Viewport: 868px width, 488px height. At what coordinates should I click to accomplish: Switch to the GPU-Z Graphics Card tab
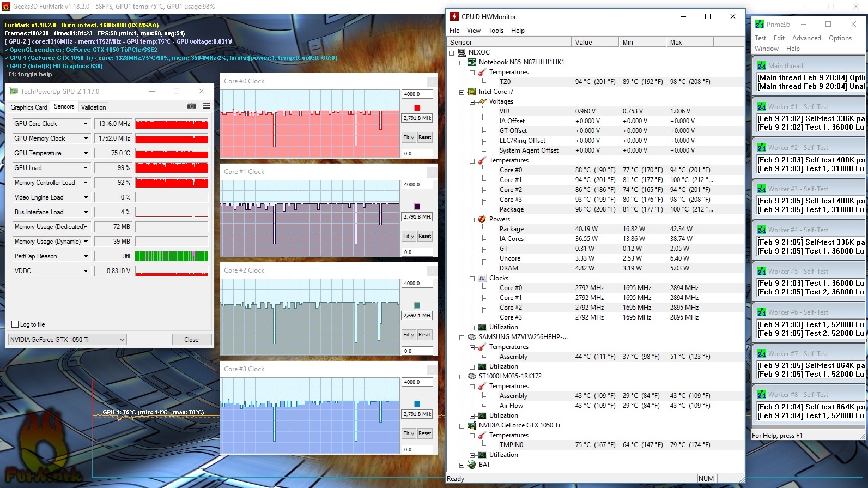[29, 107]
